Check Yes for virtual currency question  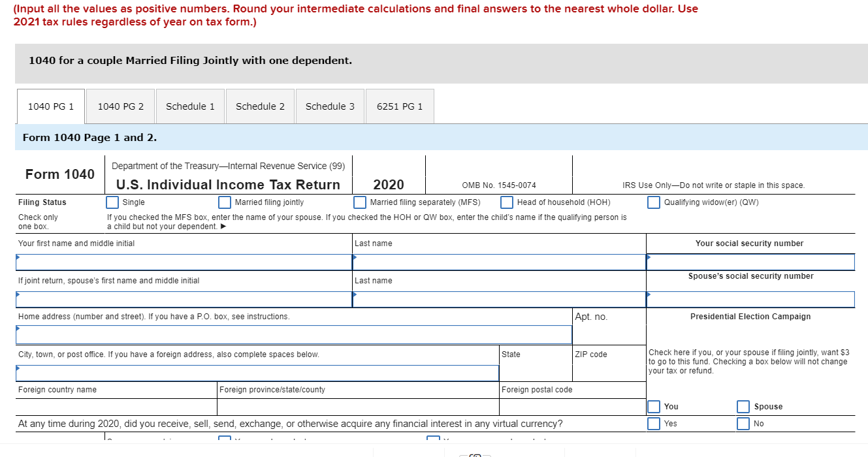point(654,424)
